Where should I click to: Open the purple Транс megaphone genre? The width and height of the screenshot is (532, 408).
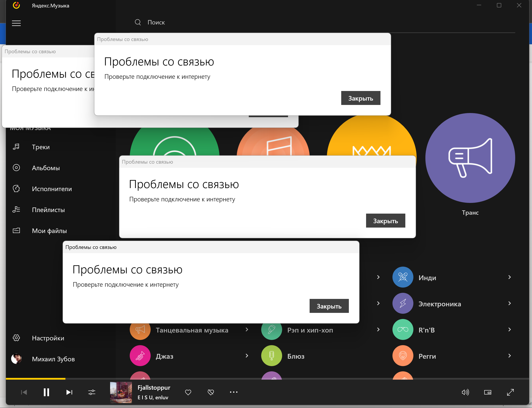pos(470,158)
